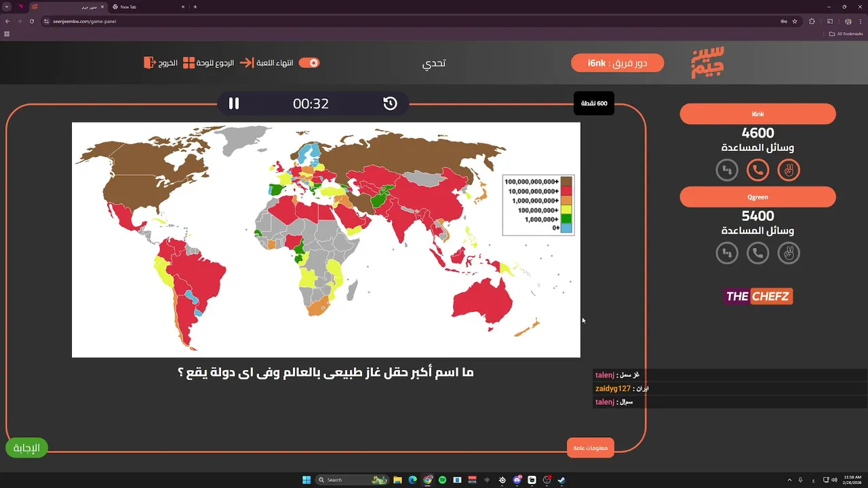Viewport: 868px width, 488px height.
Task: Open the volume control in system tray
Action: [x=833, y=480]
